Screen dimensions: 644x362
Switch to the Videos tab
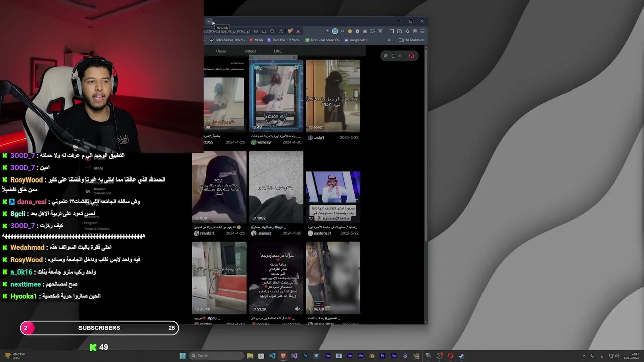[250, 51]
